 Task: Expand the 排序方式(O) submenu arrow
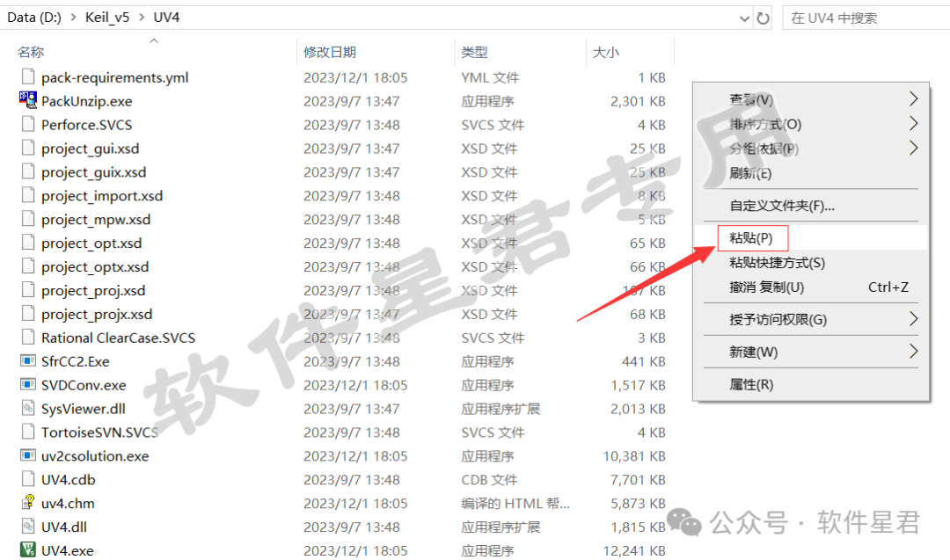click(x=914, y=123)
